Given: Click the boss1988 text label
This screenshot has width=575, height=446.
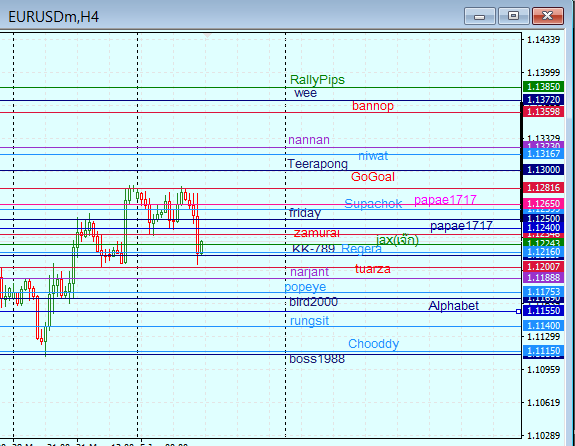Looking at the screenshot, I should (x=317, y=359).
